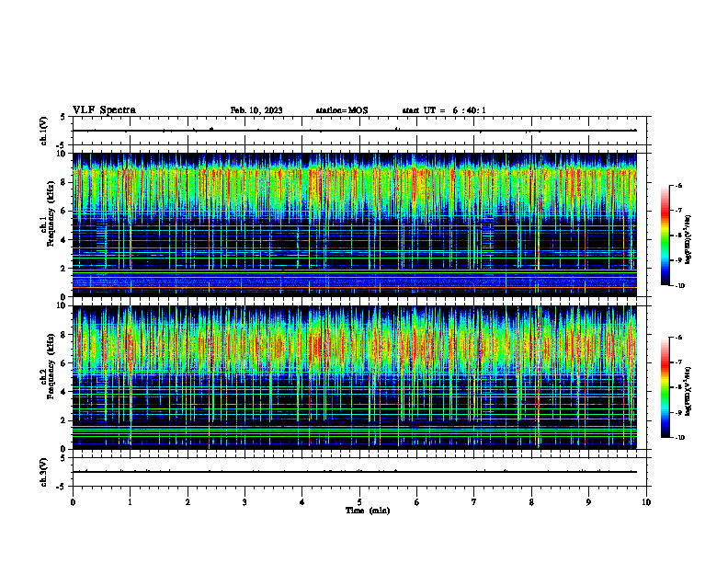Click the ch.1 voltage waveform trace
This screenshot has height=563, width=728.
click(355, 131)
